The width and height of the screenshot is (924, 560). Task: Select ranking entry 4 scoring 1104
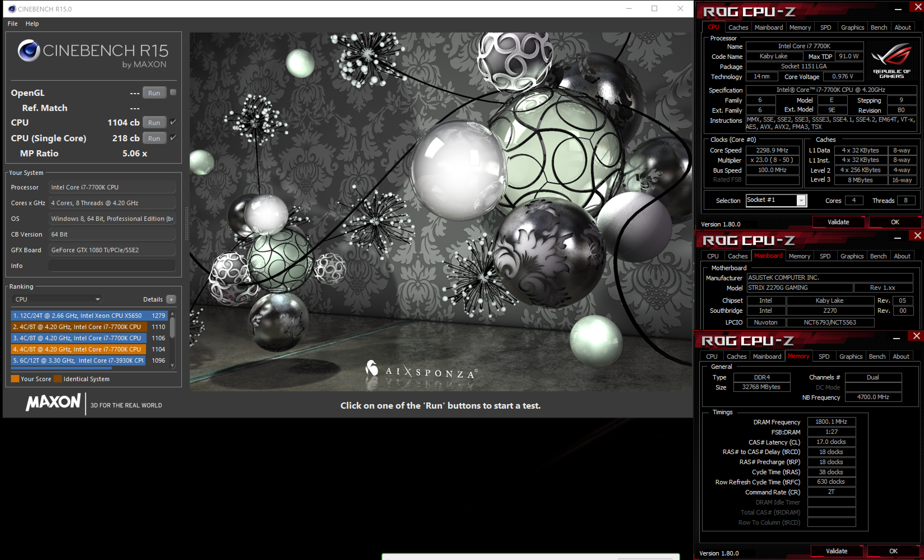[89, 349]
